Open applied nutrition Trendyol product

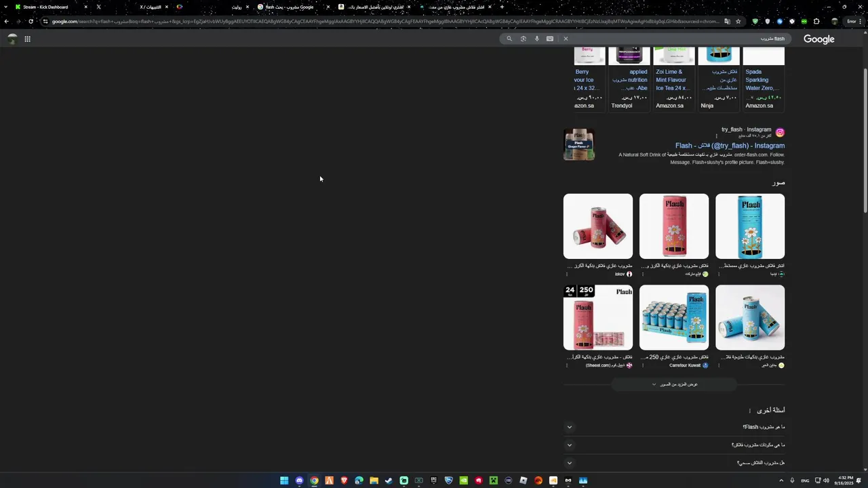point(629,79)
